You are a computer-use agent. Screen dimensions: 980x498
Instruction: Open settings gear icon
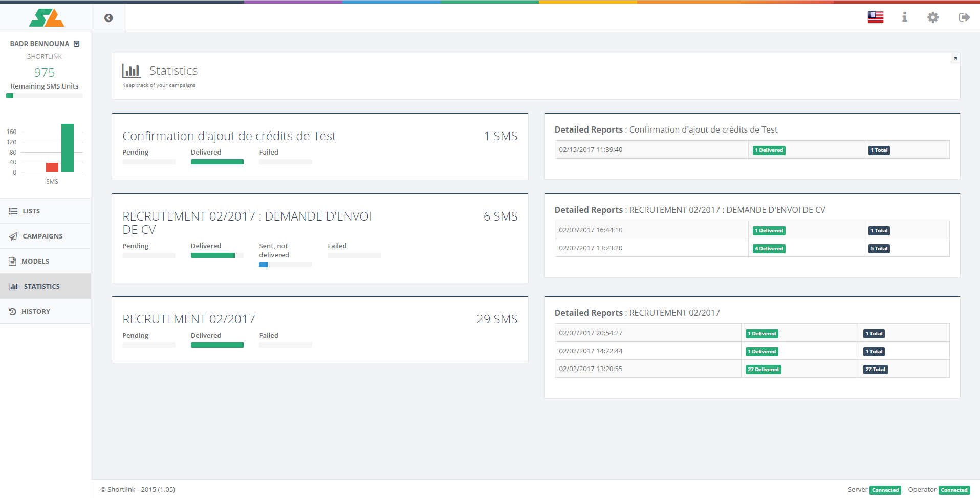click(933, 17)
